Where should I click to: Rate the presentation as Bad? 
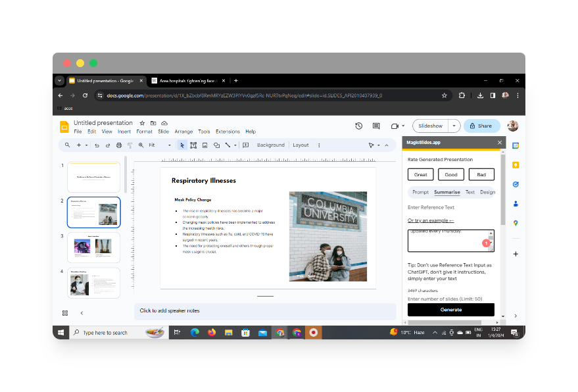pos(481,175)
